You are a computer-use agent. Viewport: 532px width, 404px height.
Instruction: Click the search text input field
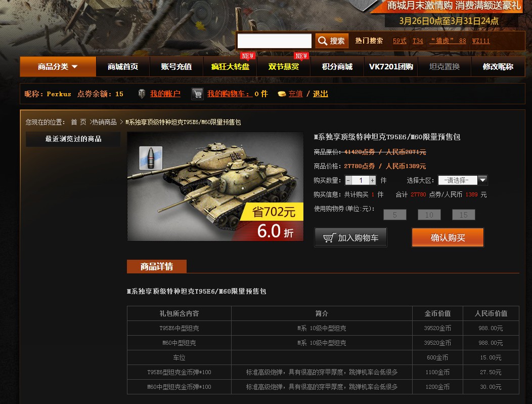click(275, 41)
